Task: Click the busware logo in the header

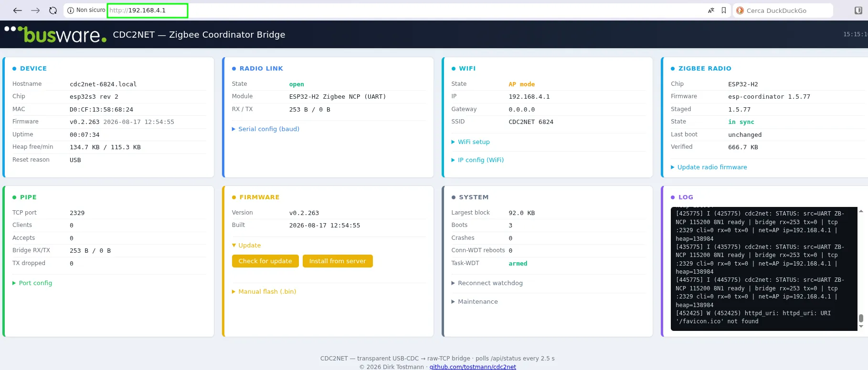Action: click(x=55, y=34)
